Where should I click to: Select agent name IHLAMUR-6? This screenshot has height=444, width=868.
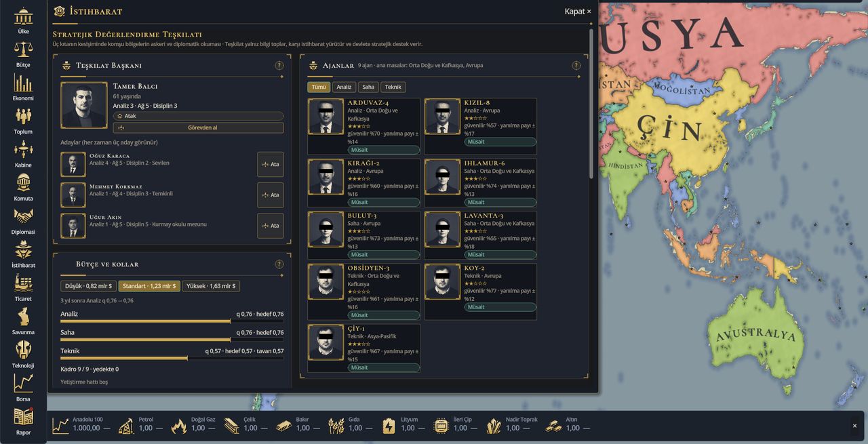coord(484,163)
